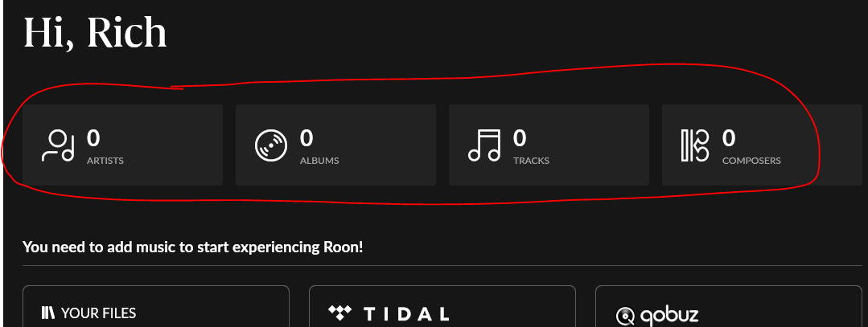Click the Artists person-with-note icon
Viewport: 868px width, 327px height.
pos(58,145)
